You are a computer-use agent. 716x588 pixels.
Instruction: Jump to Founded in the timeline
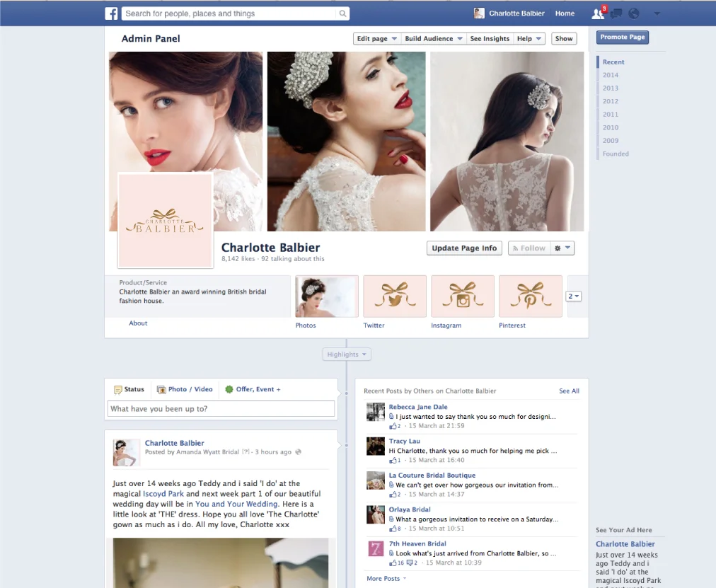pos(616,154)
